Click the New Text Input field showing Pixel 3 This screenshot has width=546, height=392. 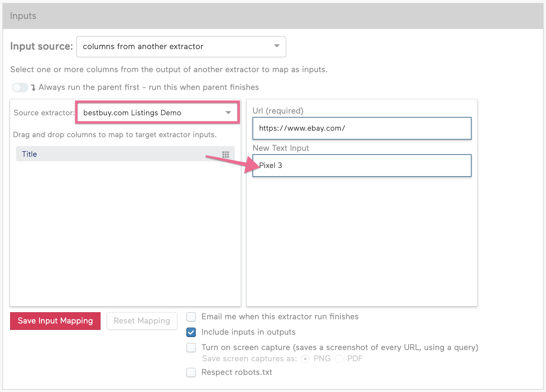point(361,166)
